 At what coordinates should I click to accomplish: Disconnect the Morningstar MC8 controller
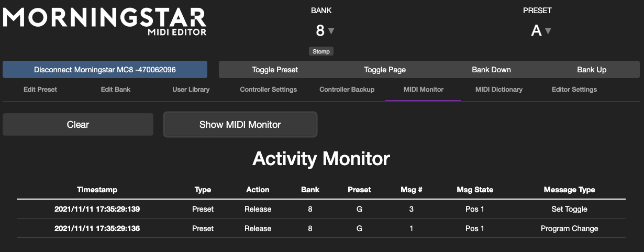(x=105, y=70)
